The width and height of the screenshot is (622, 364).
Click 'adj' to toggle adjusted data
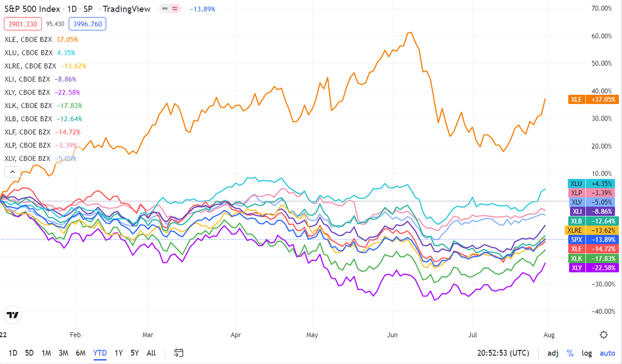pyautogui.click(x=553, y=353)
